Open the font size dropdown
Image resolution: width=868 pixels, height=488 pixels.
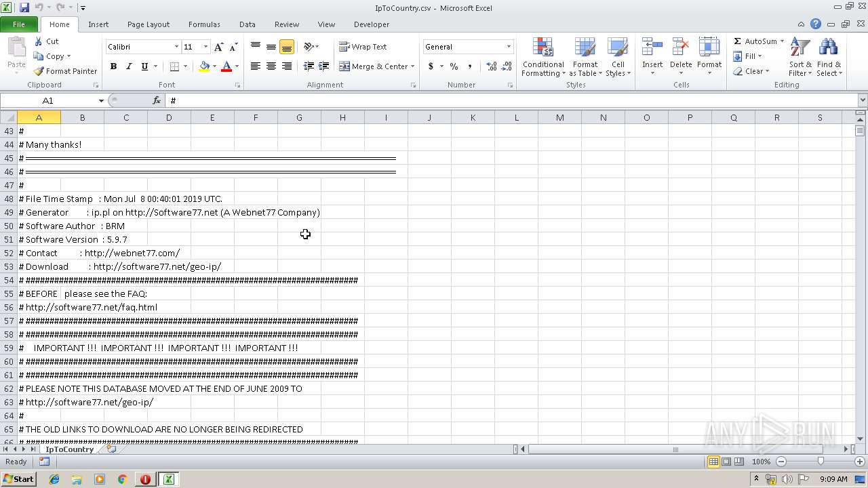(x=205, y=47)
